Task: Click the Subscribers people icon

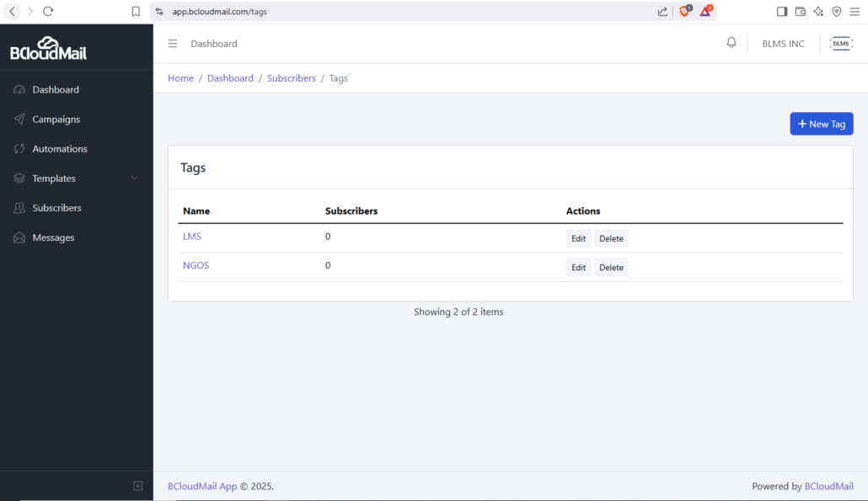Action: (19, 208)
